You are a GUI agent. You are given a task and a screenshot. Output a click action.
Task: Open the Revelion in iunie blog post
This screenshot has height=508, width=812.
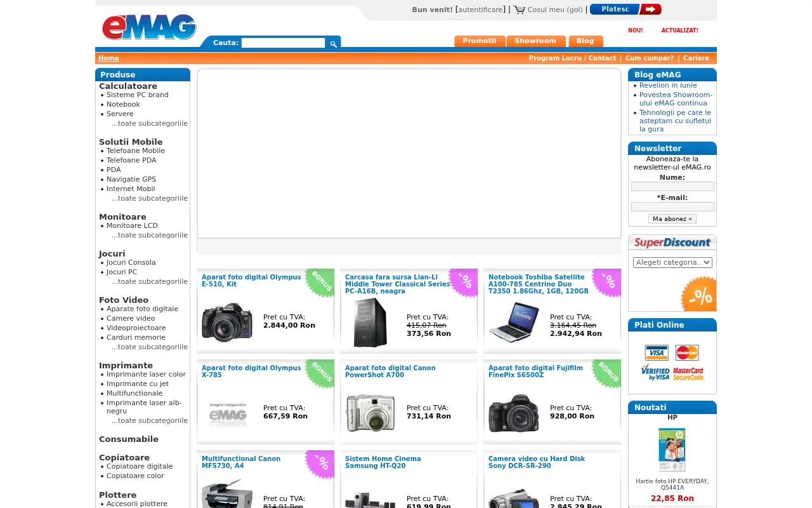(668, 85)
